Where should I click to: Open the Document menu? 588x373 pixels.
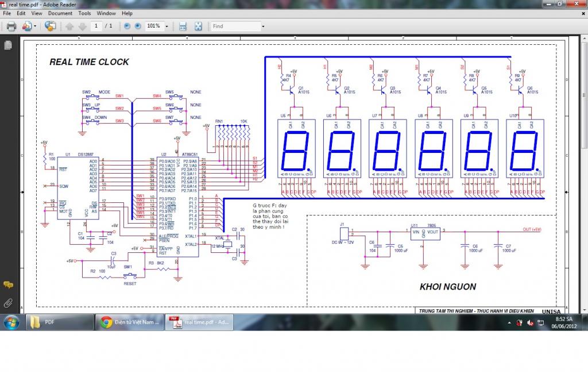[x=60, y=13]
